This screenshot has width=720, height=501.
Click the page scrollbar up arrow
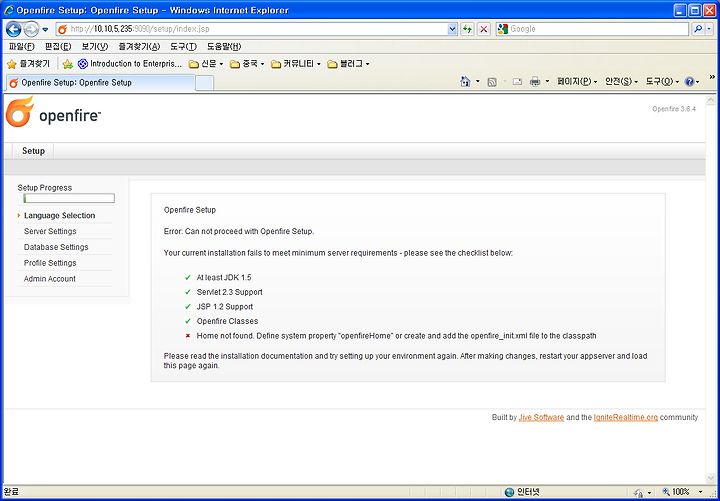[710, 100]
